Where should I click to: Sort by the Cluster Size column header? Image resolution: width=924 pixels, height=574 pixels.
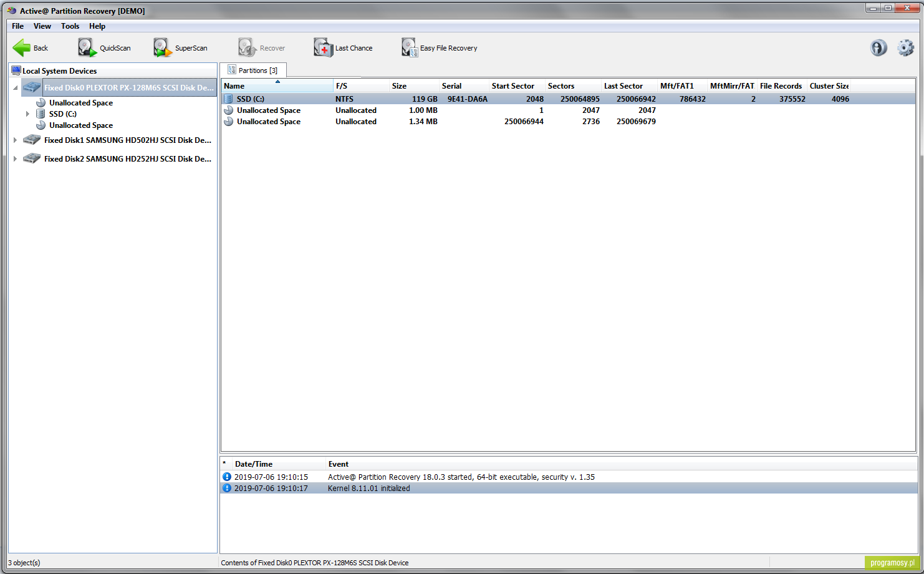coord(829,85)
